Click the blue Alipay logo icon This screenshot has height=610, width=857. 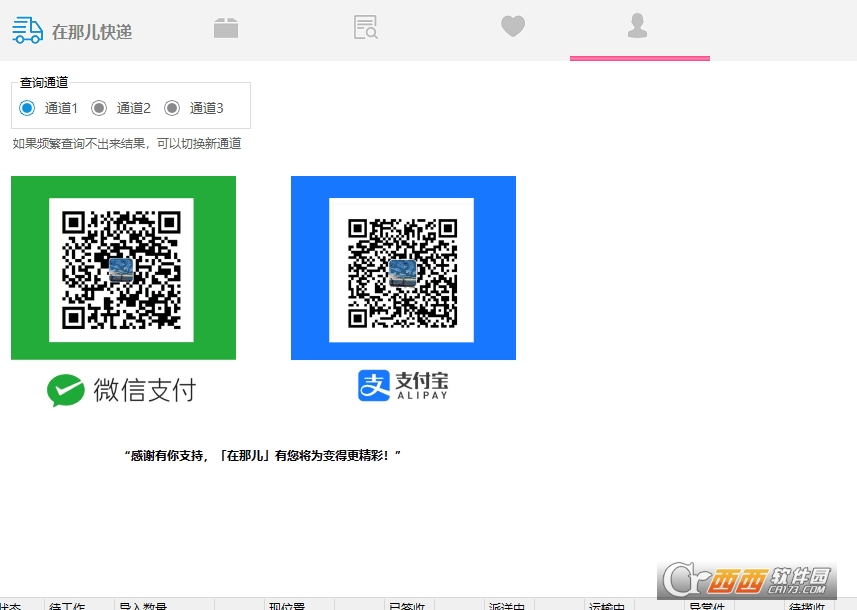pos(374,386)
